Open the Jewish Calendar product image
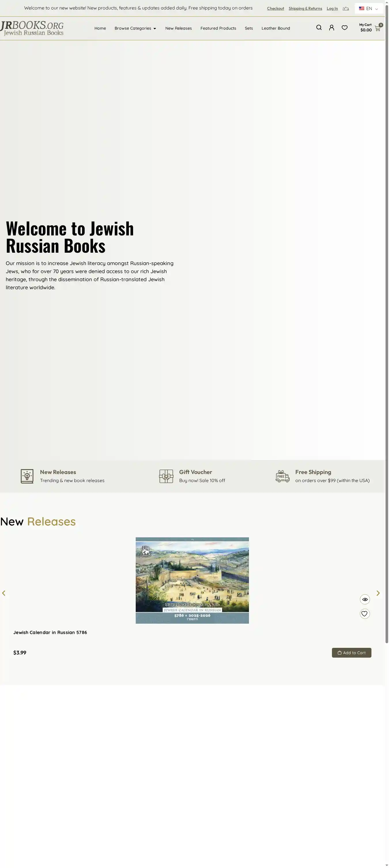Viewport: 389px width, 868px height. pyautogui.click(x=192, y=580)
